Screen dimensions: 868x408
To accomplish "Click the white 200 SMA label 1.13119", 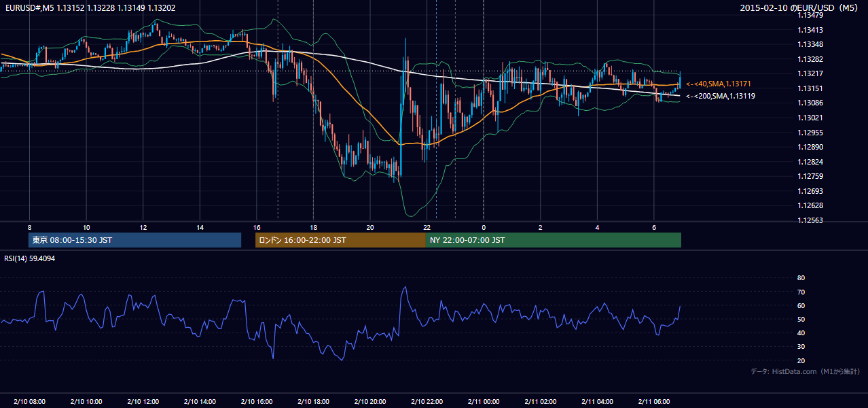I will click(x=720, y=96).
